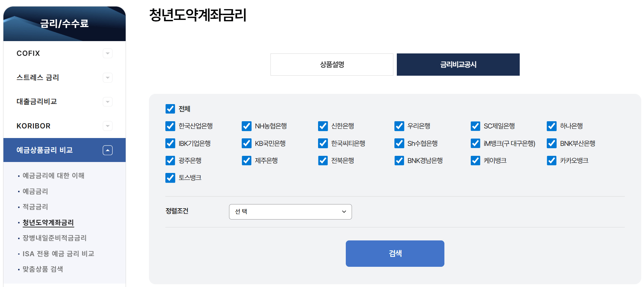Screen dimensions: 644x287
Task: Open the ISA 전용 예금 금리 비교 link
Action: [x=59, y=254]
